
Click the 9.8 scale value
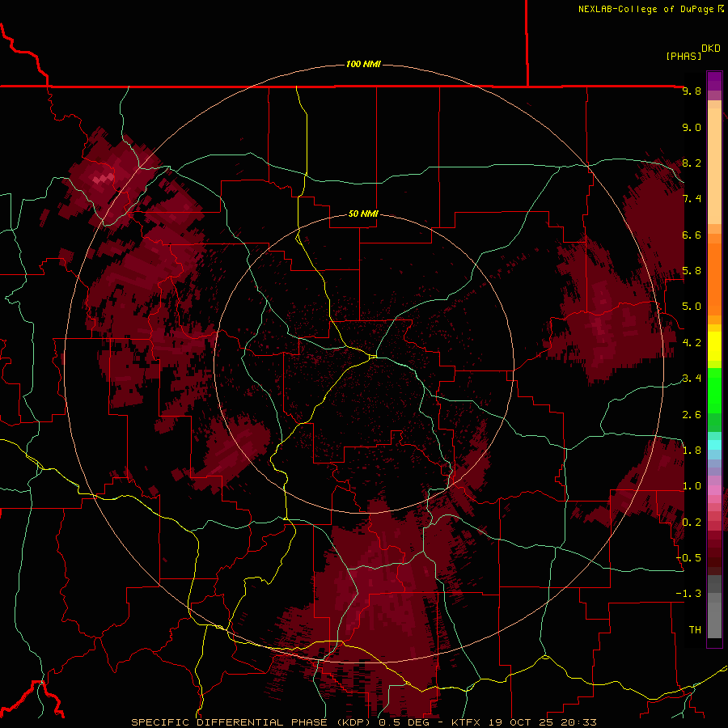tap(692, 91)
